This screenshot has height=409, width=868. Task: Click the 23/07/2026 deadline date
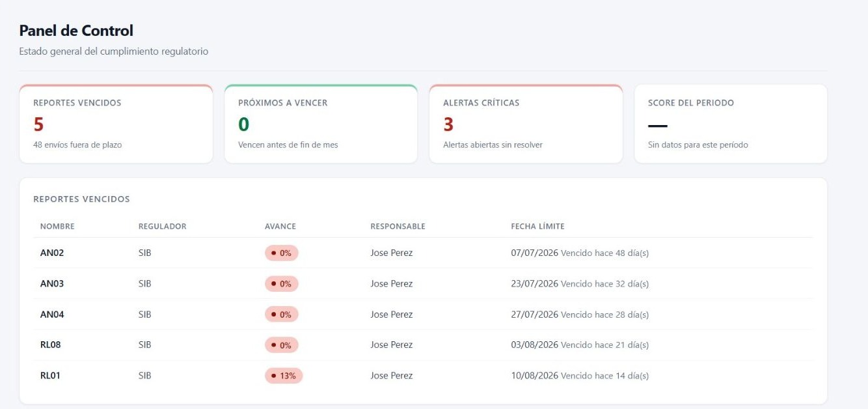(x=535, y=283)
